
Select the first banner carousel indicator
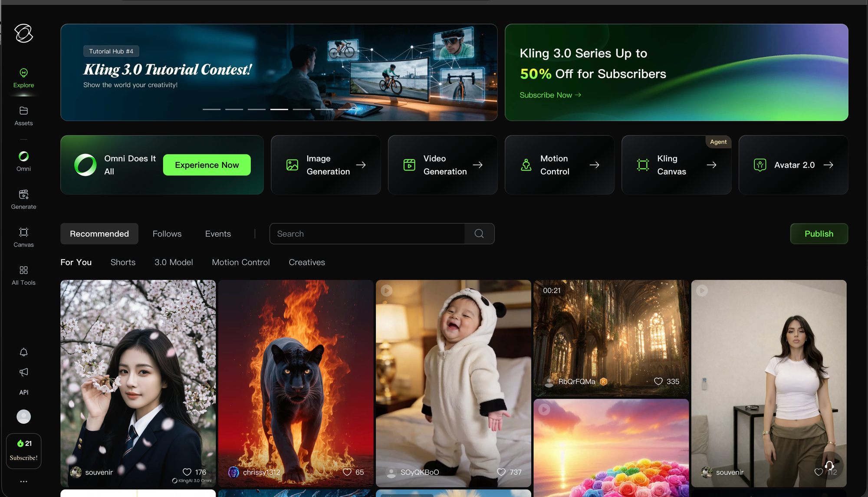click(x=211, y=109)
